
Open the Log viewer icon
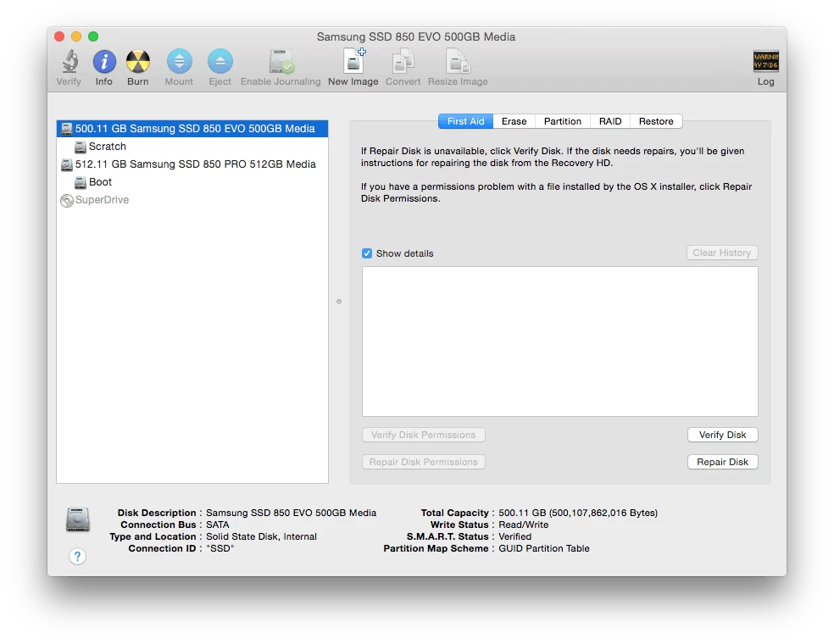click(x=766, y=61)
